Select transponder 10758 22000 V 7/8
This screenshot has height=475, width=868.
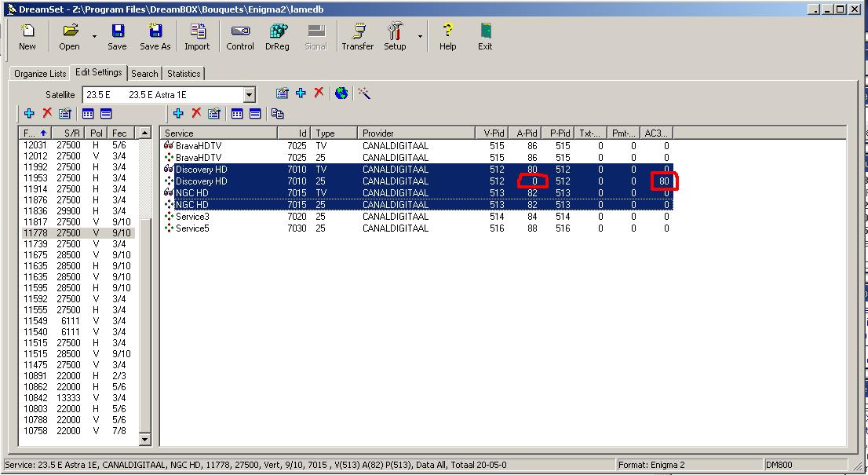click(78, 431)
